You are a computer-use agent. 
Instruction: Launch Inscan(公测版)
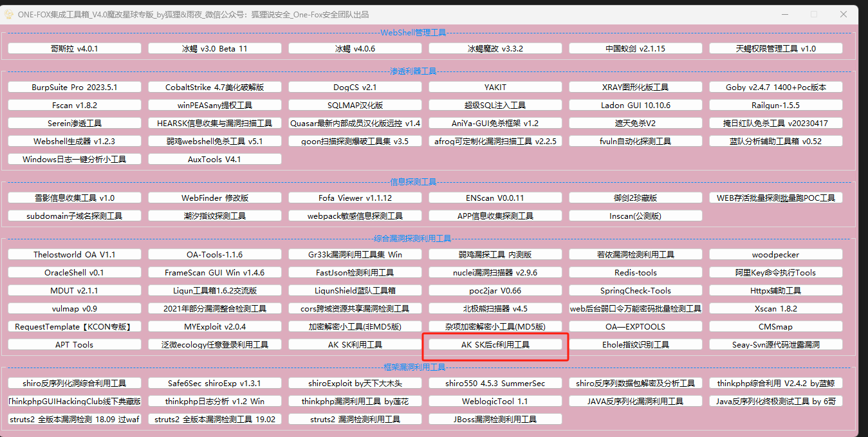coord(636,216)
